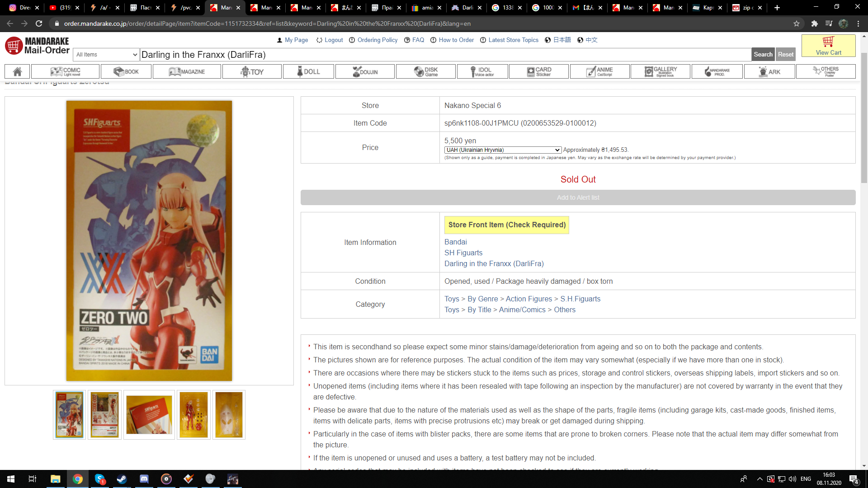Expand the All Items search category dropdown
This screenshot has width=868, height=488.
[106, 55]
